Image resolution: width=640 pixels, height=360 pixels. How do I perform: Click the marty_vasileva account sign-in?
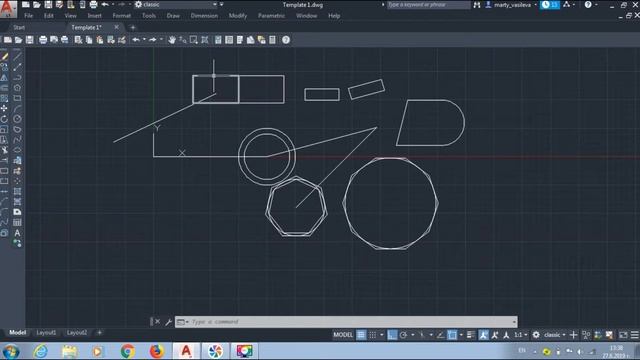coord(512,5)
